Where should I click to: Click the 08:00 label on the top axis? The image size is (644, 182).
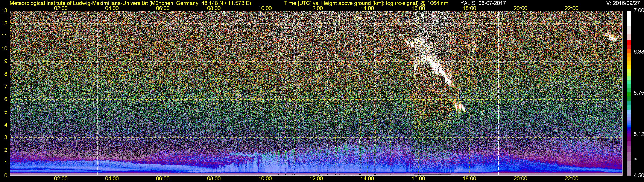point(214,8)
